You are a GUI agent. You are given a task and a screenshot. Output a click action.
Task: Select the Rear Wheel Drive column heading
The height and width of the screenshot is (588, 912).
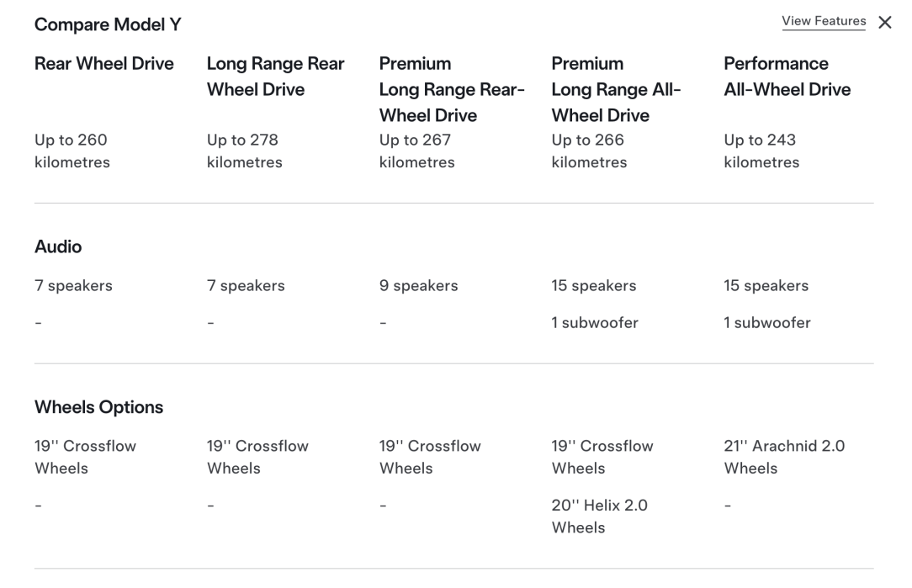tap(104, 63)
